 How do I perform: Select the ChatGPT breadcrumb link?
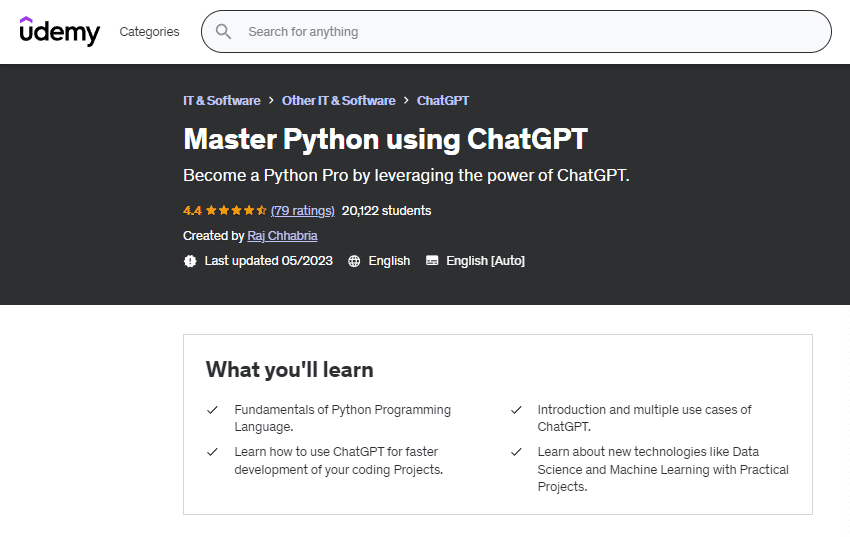[x=443, y=101]
